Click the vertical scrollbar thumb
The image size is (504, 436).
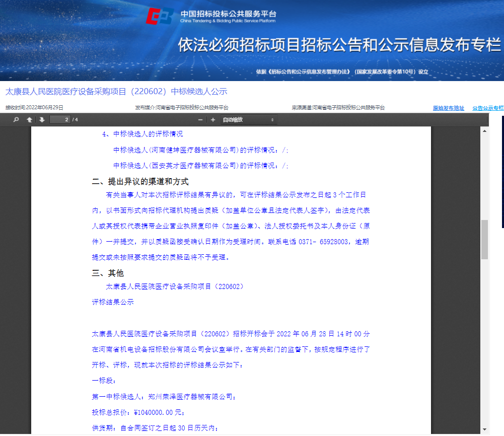point(484,239)
